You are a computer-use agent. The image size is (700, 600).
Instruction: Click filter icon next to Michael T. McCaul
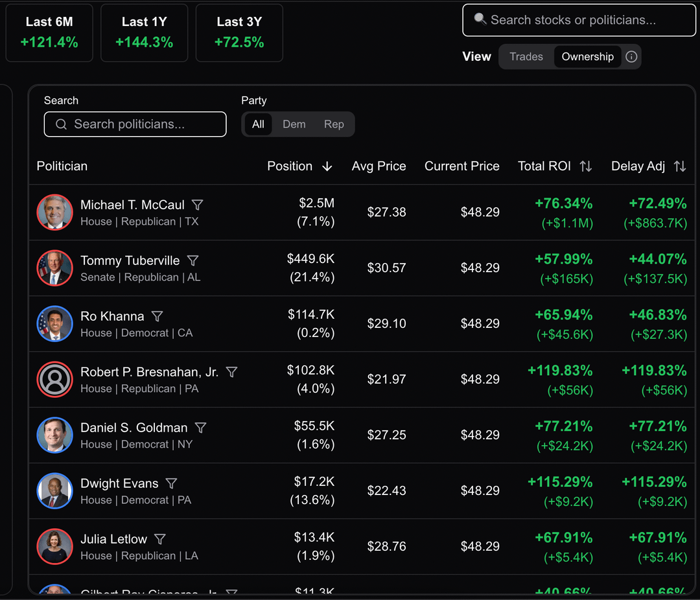(x=198, y=205)
